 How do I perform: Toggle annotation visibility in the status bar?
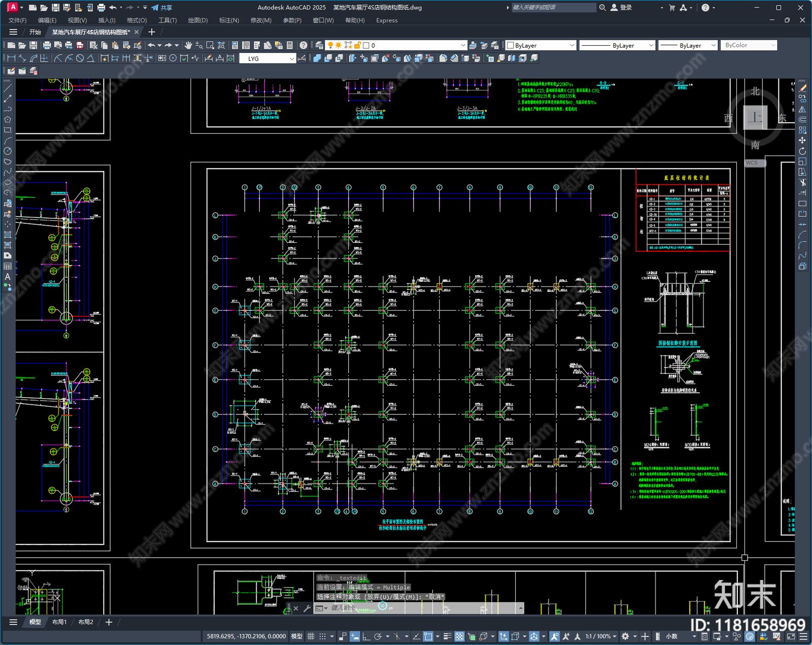554,636
